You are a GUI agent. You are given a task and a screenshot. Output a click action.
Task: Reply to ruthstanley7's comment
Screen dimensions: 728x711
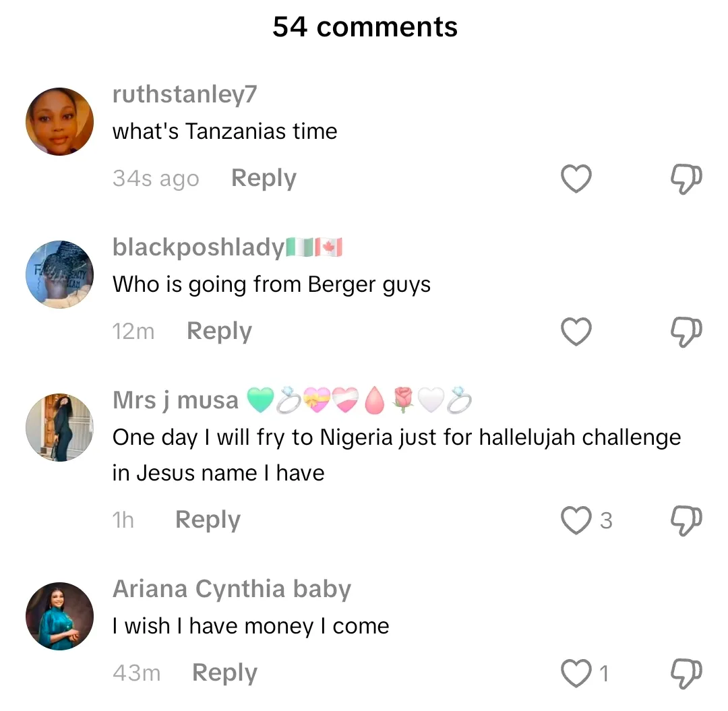click(x=264, y=179)
